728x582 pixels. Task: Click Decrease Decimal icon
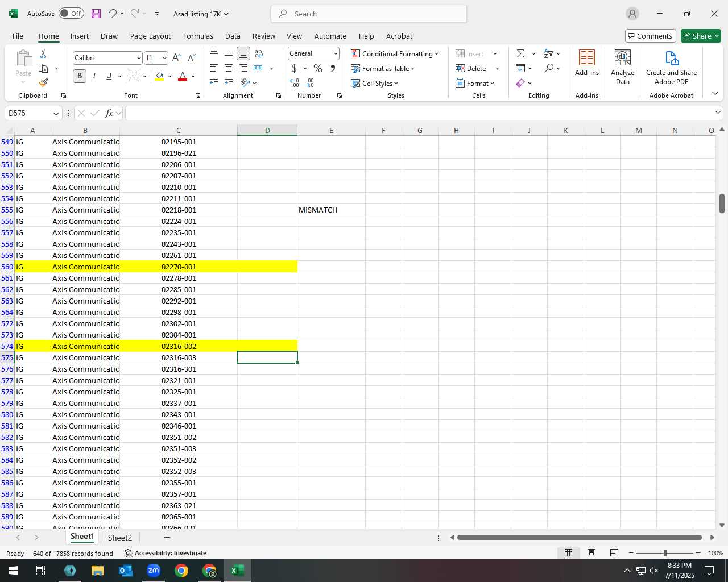(x=310, y=83)
